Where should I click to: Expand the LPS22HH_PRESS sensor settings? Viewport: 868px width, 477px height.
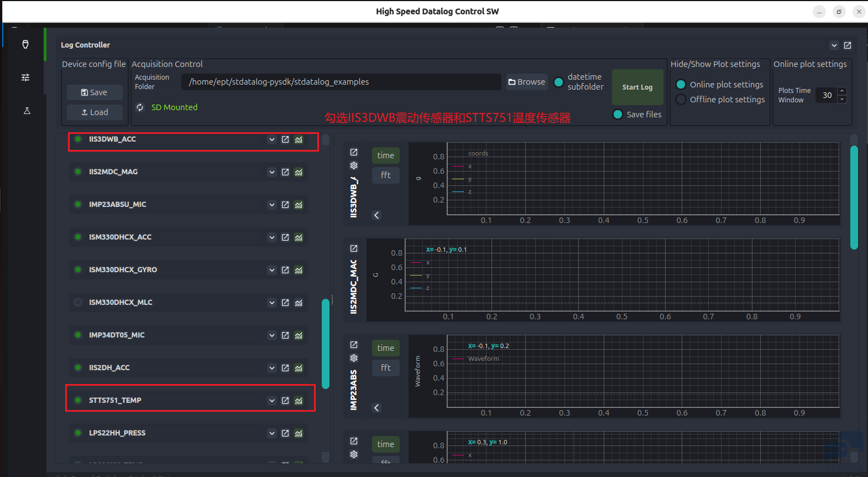tap(271, 433)
